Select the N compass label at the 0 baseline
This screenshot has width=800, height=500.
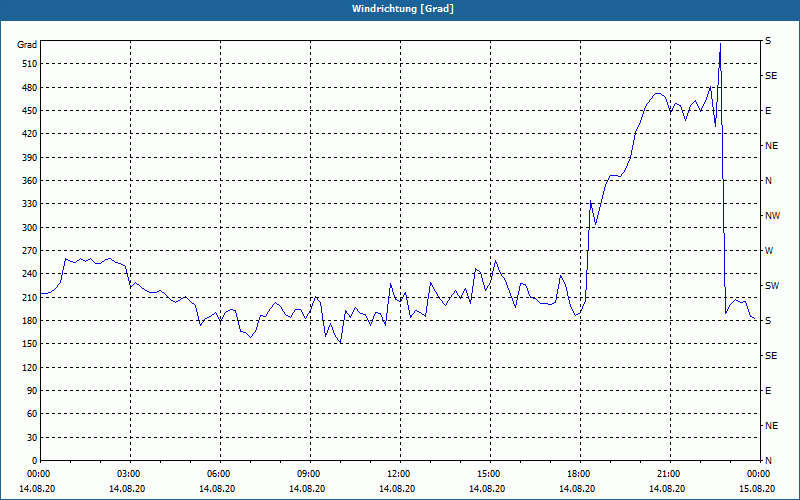769,461
